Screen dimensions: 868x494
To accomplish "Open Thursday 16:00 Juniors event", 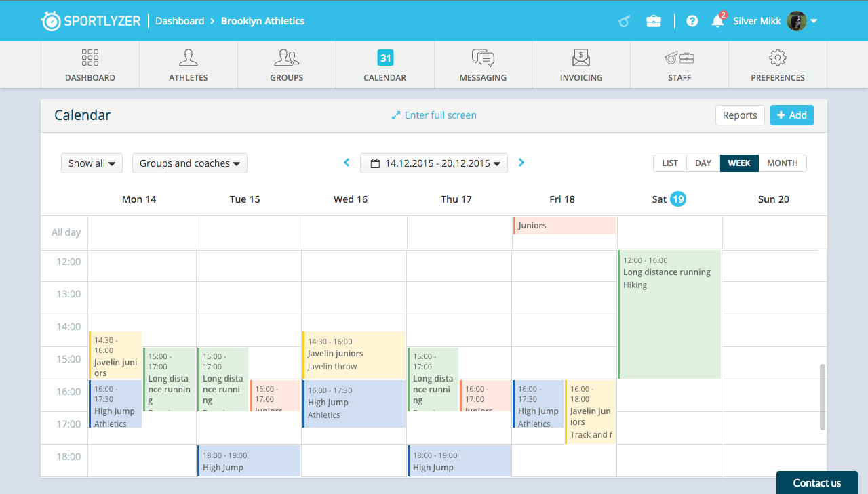I will 485,396.
